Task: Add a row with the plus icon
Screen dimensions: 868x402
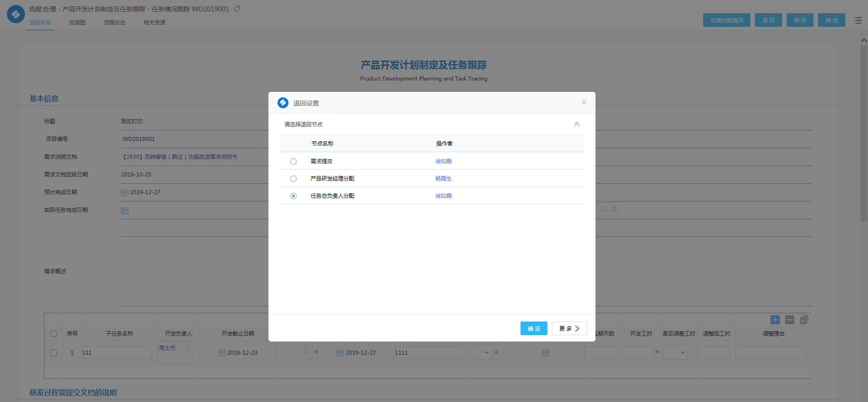Action: [775, 320]
